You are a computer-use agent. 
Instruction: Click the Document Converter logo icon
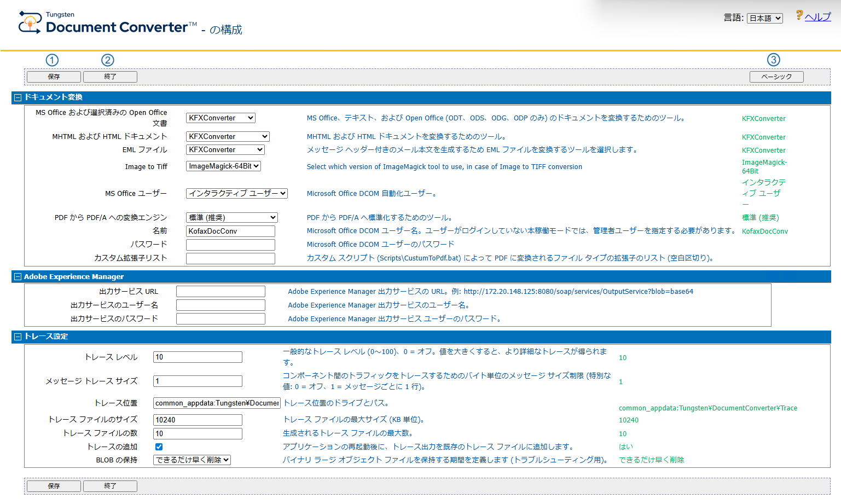[x=30, y=22]
